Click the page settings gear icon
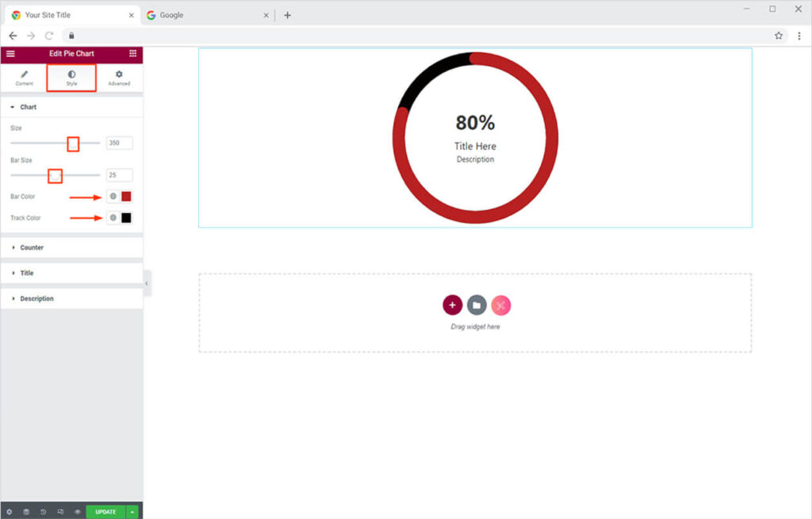Image resolution: width=812 pixels, height=519 pixels. [x=10, y=512]
